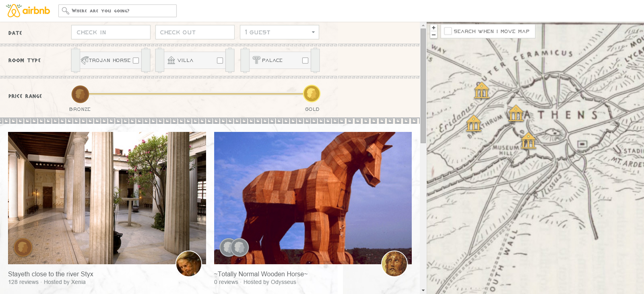Click the Airbnb logo
This screenshot has height=294, width=644.
pos(28,11)
